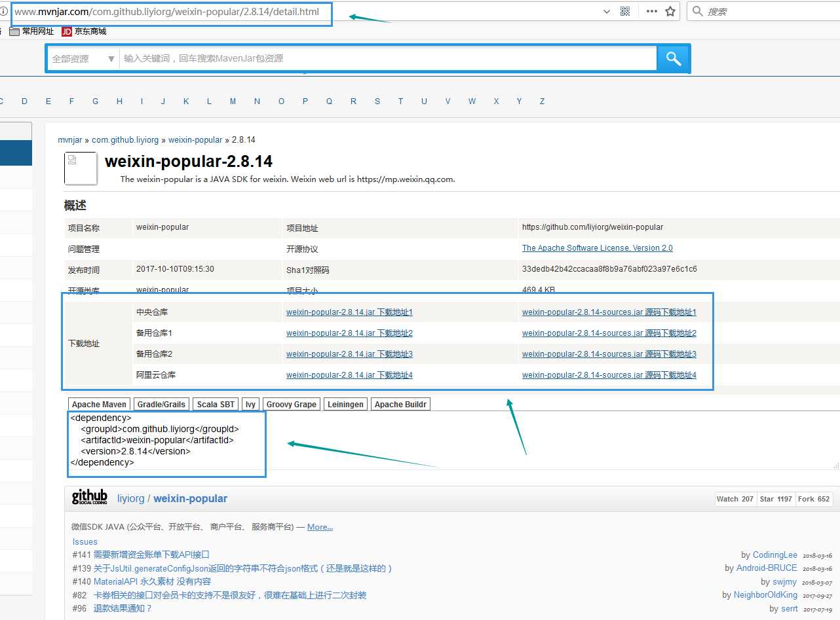Image resolution: width=840 pixels, height=620 pixels.
Task: Click the browser URL address field
Action: point(303,11)
